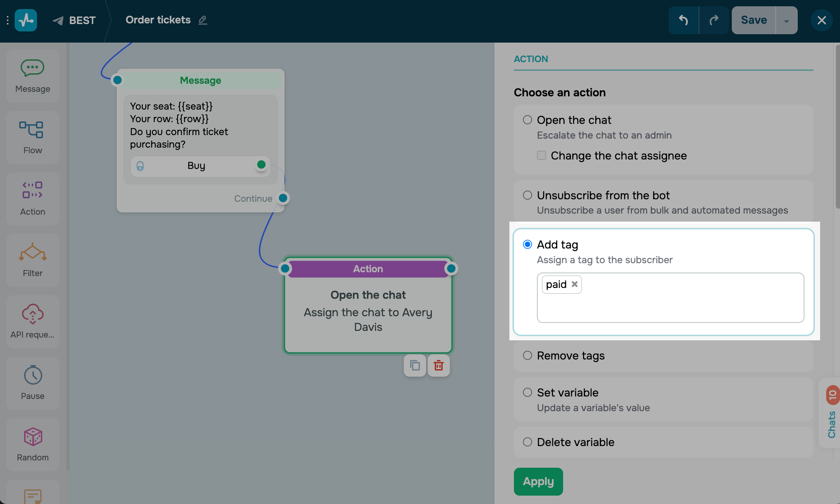
Task: Choose the Set variable radio option
Action: pyautogui.click(x=527, y=392)
